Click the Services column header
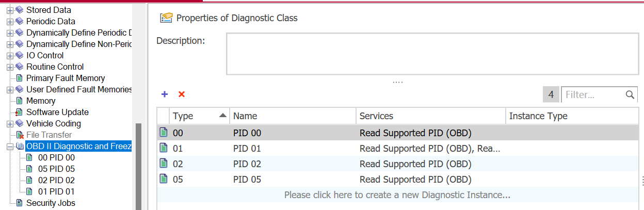644x210 pixels. 377,116
